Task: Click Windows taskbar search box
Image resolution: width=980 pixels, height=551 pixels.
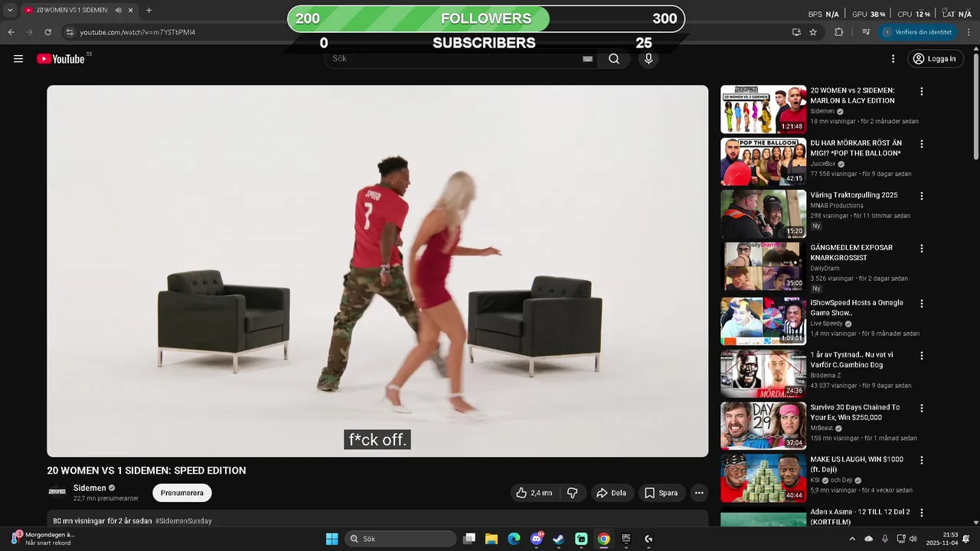Action: pyautogui.click(x=400, y=539)
